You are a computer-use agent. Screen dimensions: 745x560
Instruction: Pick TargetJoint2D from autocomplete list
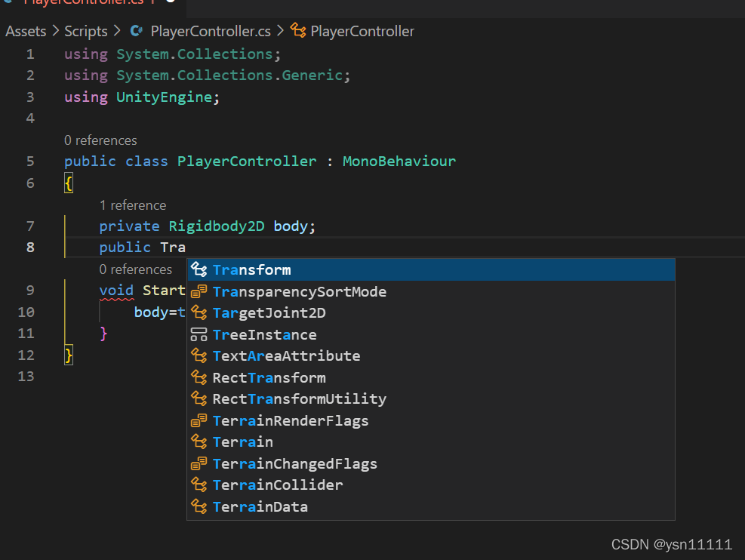[x=432, y=313]
